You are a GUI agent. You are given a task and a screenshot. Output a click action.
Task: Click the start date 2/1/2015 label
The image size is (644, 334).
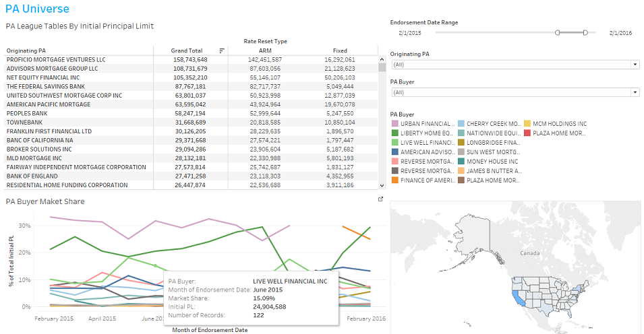point(410,33)
